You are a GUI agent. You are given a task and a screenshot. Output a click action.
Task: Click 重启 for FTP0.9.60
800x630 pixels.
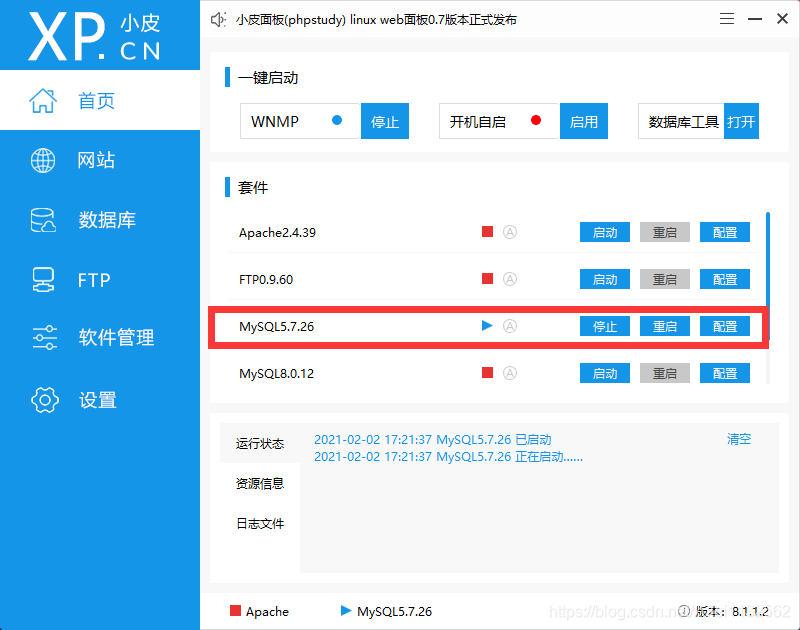click(665, 279)
